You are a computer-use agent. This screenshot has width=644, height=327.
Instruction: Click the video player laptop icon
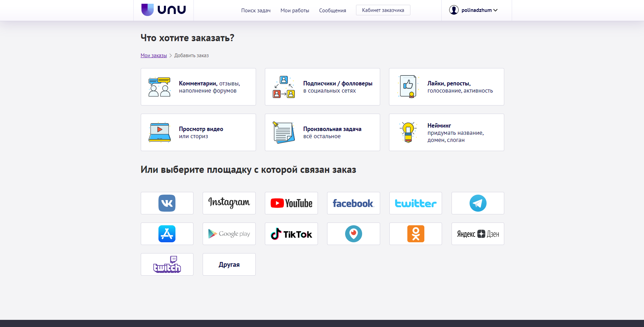pos(159,132)
